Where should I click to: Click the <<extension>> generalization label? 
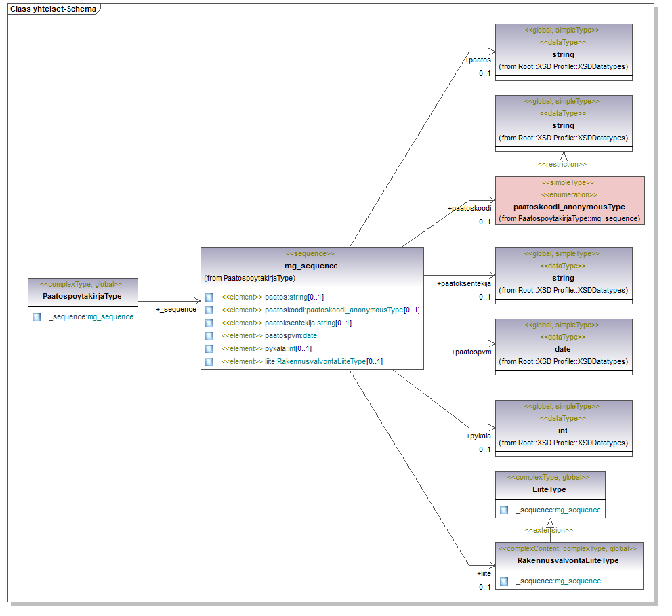click(549, 531)
